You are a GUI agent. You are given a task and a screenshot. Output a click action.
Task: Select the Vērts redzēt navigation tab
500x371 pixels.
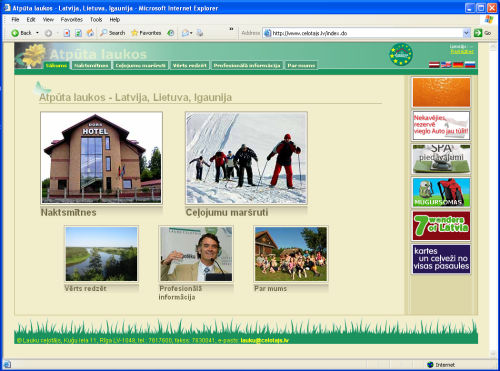pos(189,65)
